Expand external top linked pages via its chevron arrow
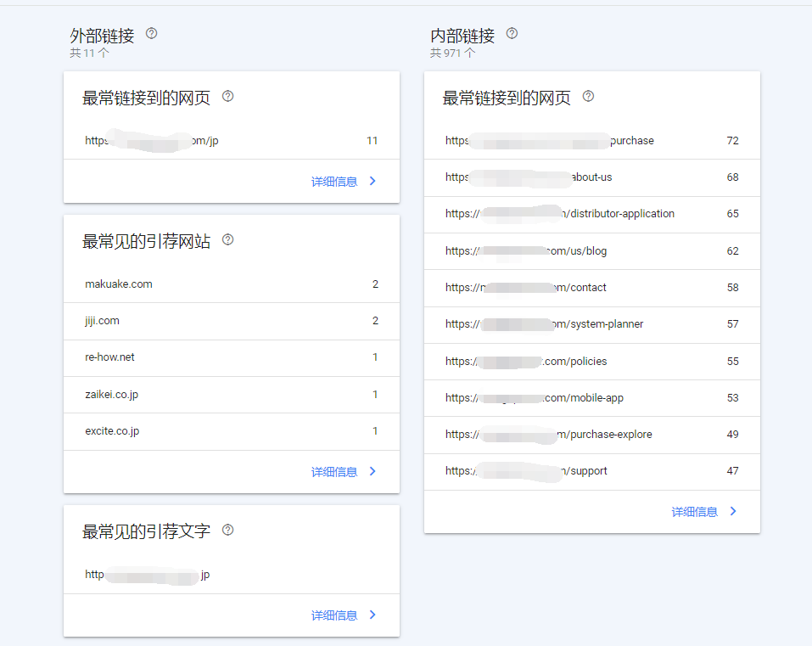The width and height of the screenshot is (812, 646). coord(372,181)
